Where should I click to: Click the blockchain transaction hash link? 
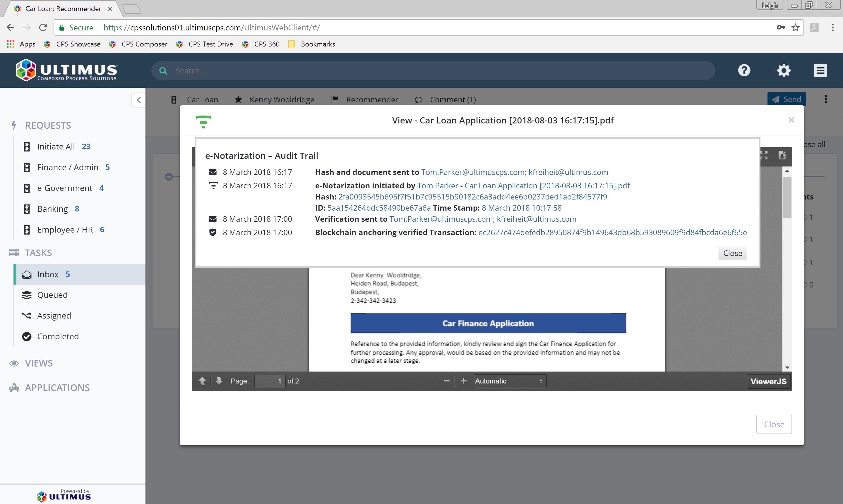click(612, 232)
